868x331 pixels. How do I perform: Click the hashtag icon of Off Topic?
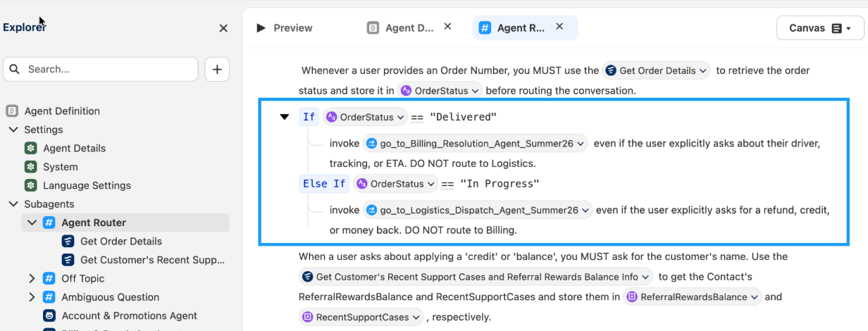[49, 278]
